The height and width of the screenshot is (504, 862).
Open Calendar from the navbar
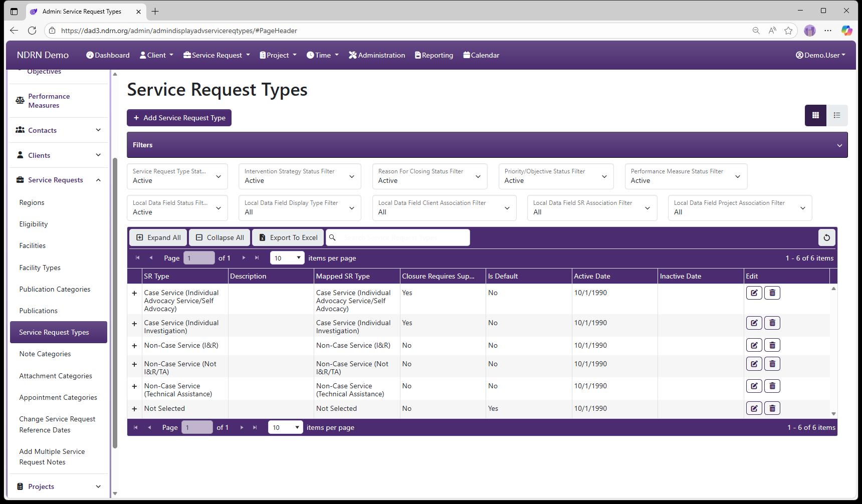(481, 55)
